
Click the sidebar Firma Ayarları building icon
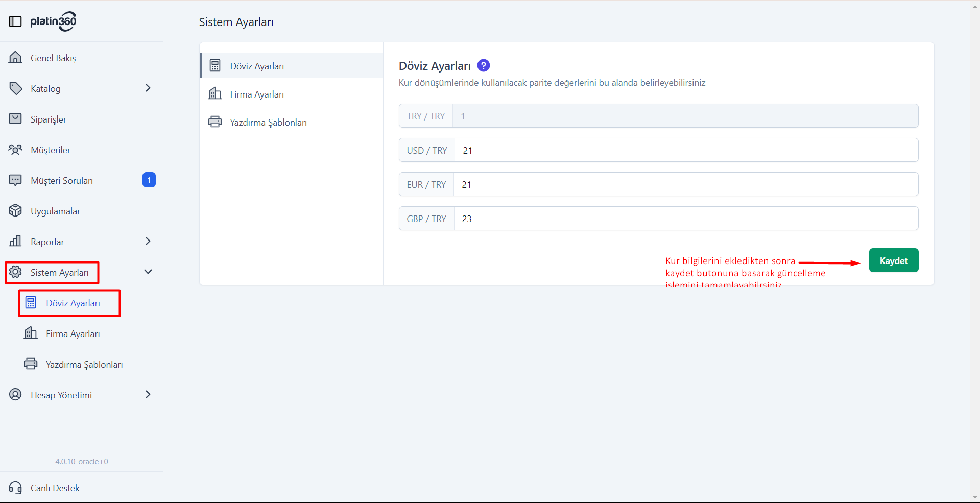coord(31,333)
